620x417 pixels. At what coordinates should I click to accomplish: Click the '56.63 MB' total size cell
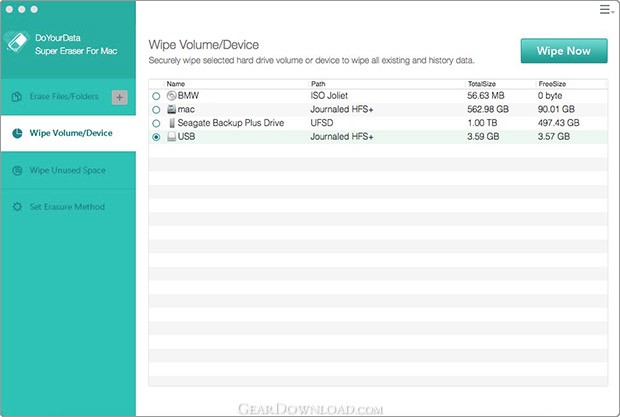(x=486, y=96)
